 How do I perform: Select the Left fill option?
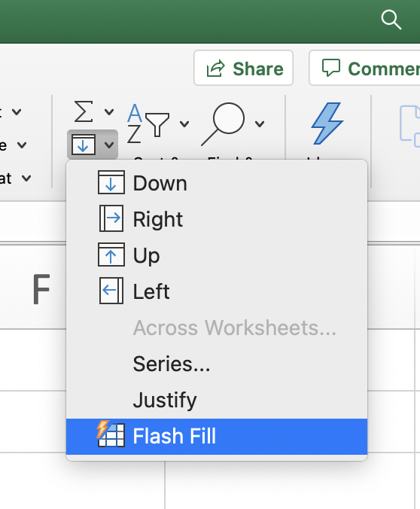pos(217,291)
